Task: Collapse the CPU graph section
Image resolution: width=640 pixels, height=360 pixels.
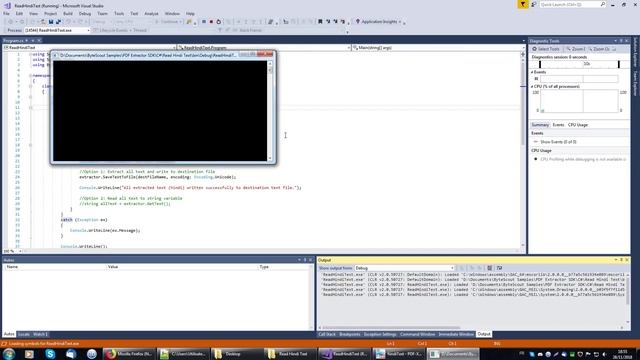Action: coord(532,87)
